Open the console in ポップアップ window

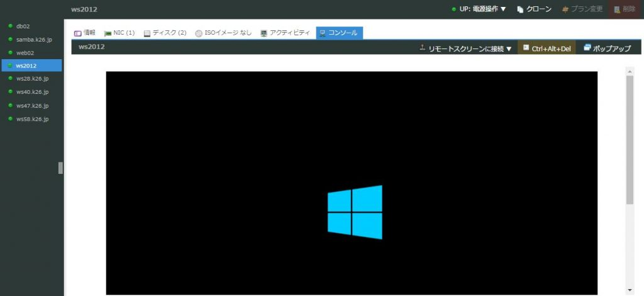607,48
